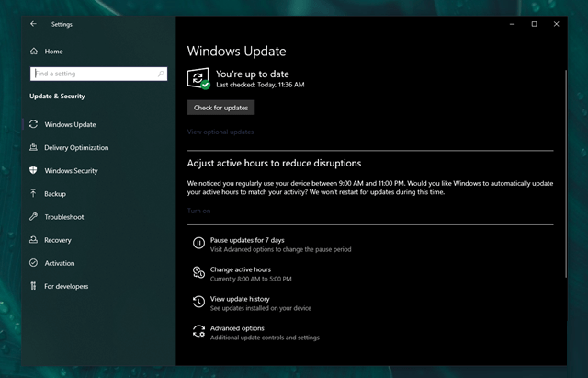Viewport: 588px width, 378px height.
Task: Click the Backup arrow icon
Action: [34, 194]
